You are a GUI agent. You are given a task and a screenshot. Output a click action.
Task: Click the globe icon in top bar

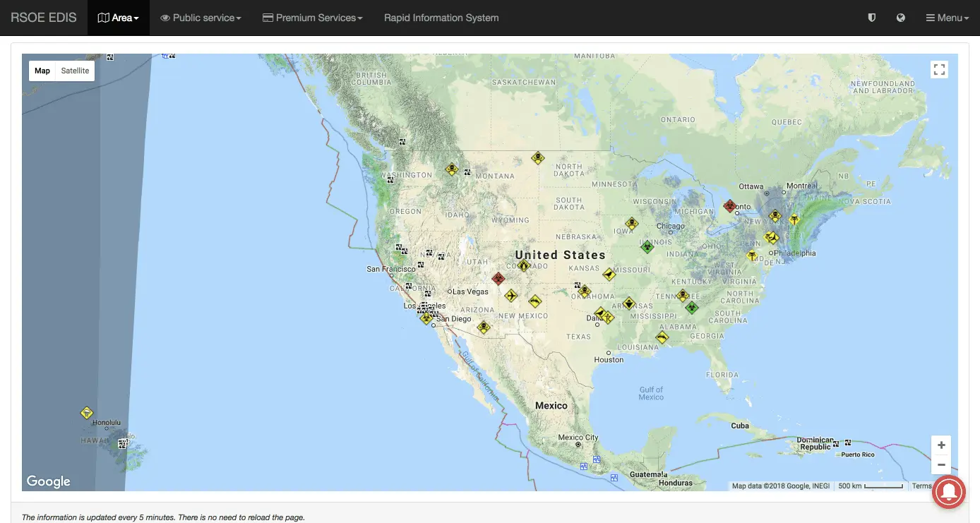pos(901,18)
